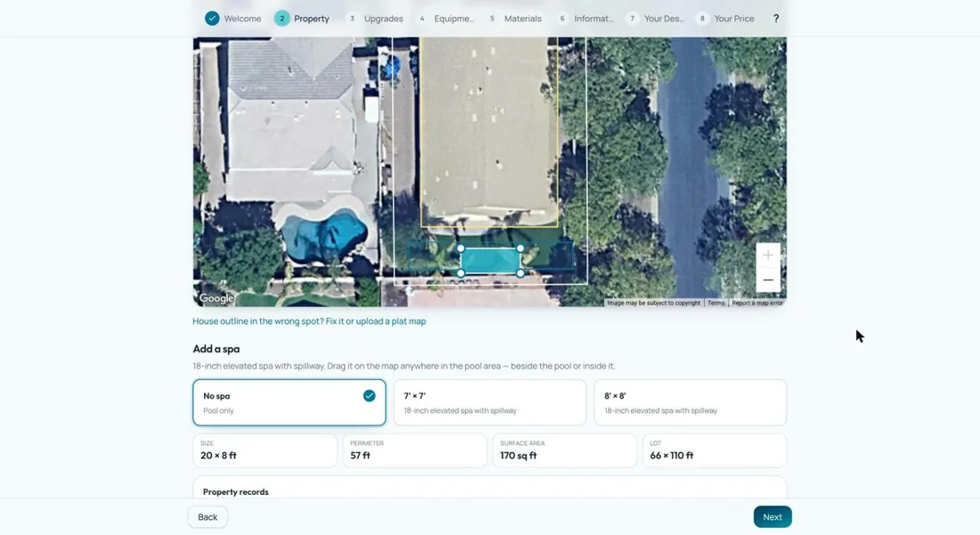Click the Google logo on the map
The height and width of the screenshot is (535, 980).
coord(216,299)
